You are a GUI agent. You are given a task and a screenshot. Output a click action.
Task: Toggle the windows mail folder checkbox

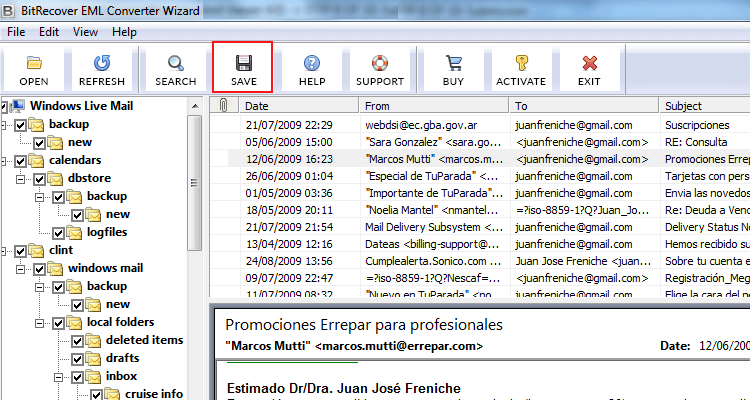pyautogui.click(x=40, y=269)
